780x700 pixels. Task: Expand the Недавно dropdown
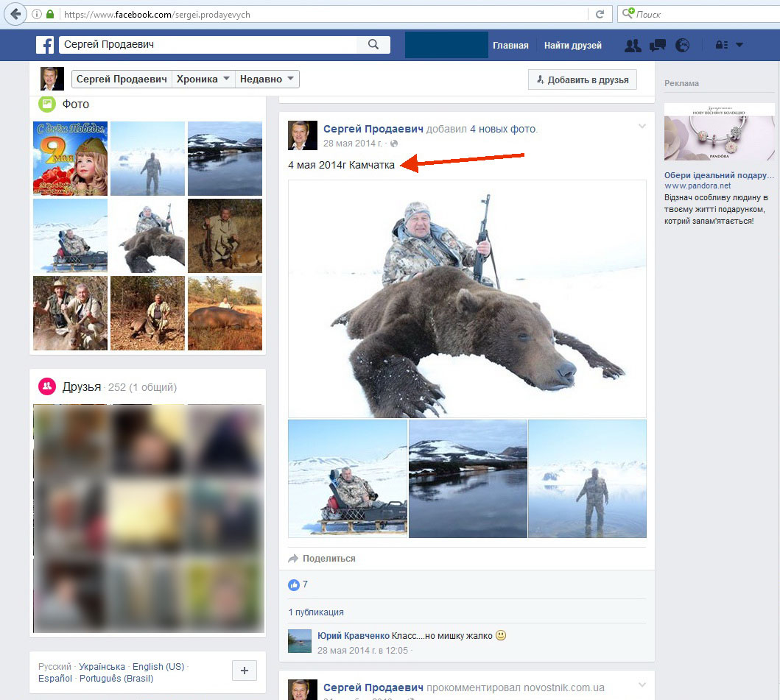pyautogui.click(x=267, y=79)
